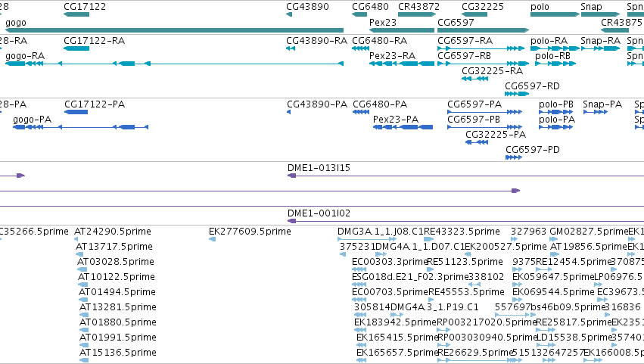This screenshot has width=644, height=364.
Task: Select the CR43872 gene label
Action: (419, 7)
